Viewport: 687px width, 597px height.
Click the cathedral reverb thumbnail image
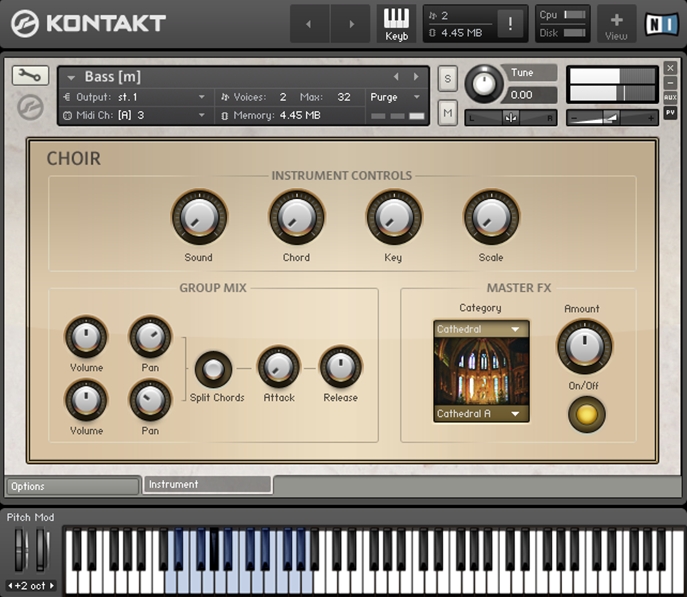[x=481, y=371]
